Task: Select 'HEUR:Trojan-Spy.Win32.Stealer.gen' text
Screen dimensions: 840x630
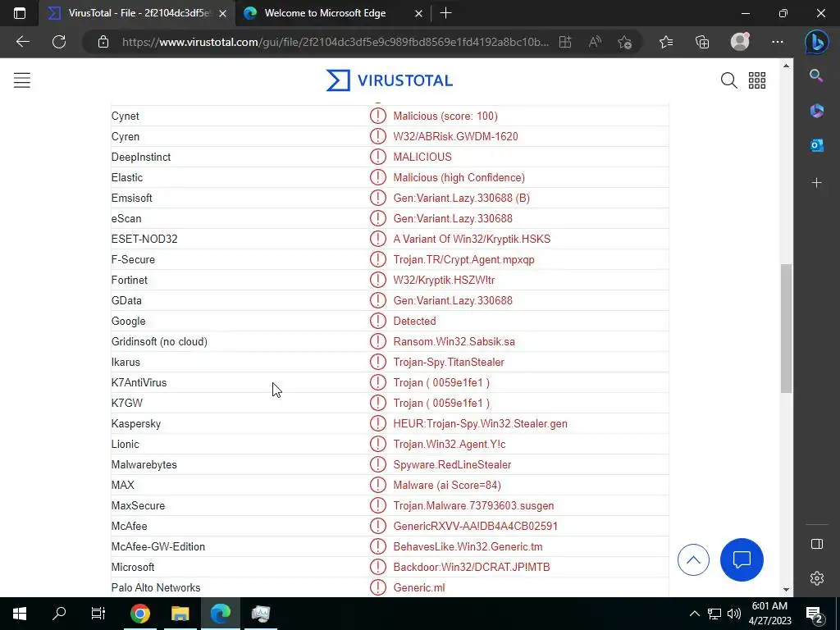Action: click(x=480, y=423)
